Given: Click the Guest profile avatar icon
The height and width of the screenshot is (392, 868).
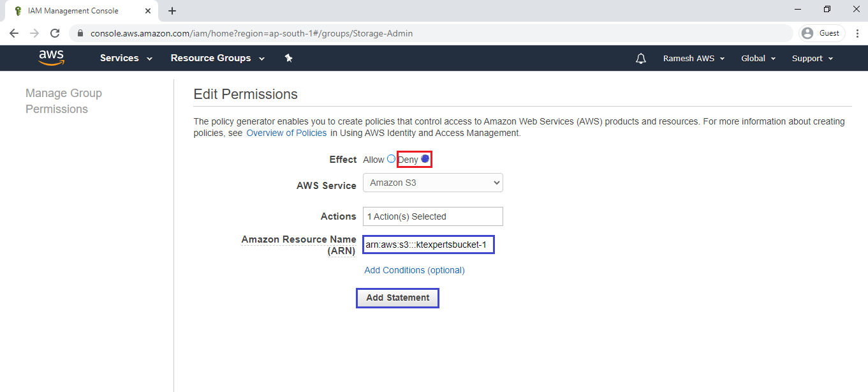Looking at the screenshot, I should click(x=808, y=33).
